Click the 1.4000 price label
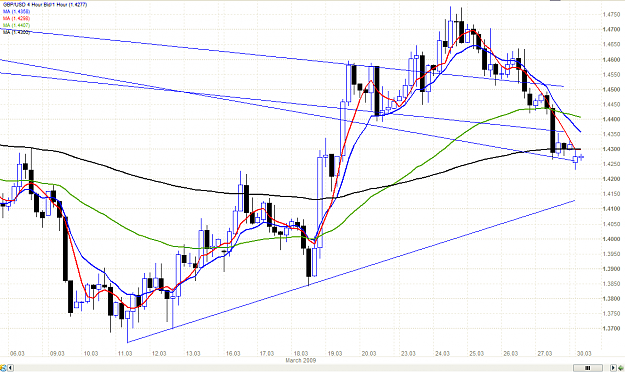The image size is (625, 372). pyautogui.click(x=611, y=239)
